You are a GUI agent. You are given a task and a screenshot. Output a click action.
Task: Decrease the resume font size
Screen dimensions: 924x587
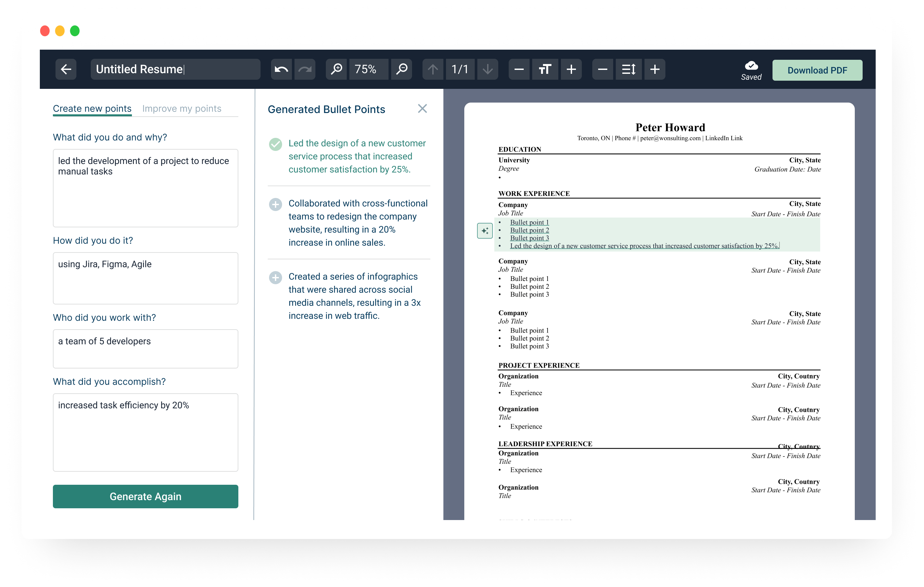point(519,69)
